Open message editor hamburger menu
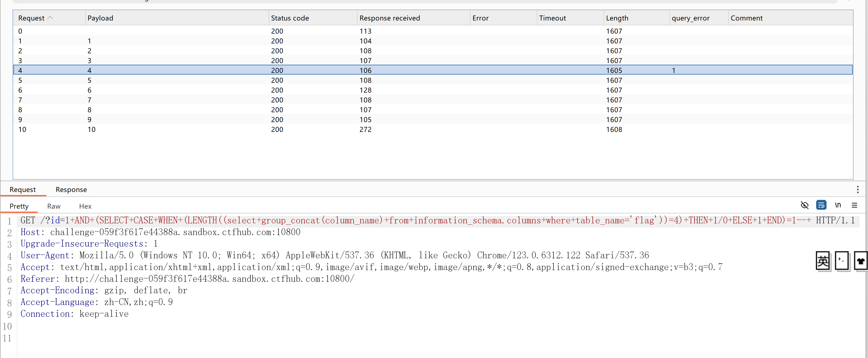This screenshot has width=868, height=358. coord(854,205)
